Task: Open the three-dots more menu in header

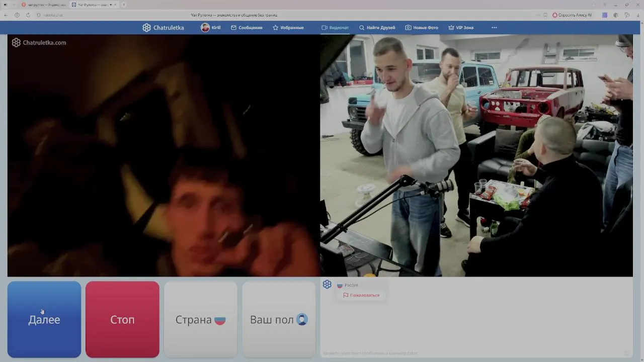Action: coord(494,28)
